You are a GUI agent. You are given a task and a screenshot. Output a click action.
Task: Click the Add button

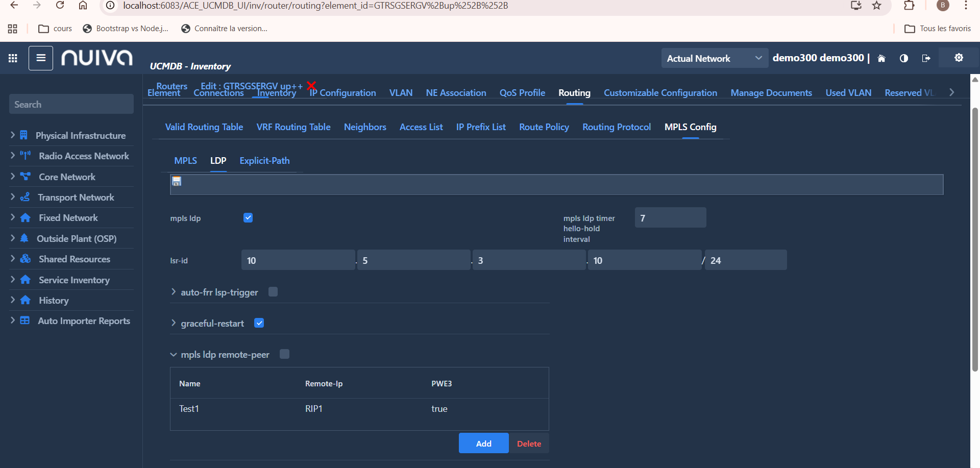483,444
